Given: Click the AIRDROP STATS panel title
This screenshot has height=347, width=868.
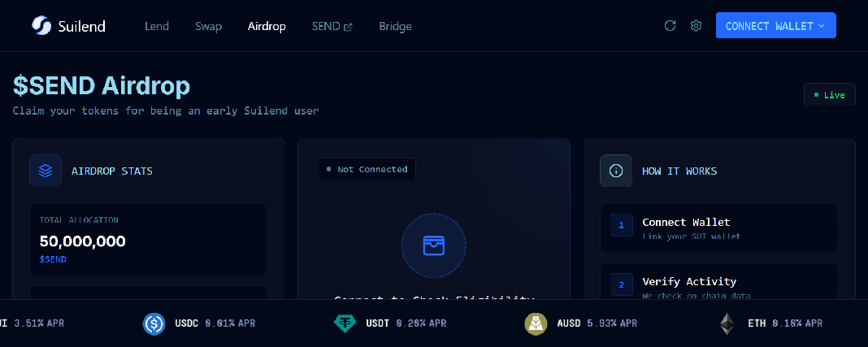Looking at the screenshot, I should (112, 171).
